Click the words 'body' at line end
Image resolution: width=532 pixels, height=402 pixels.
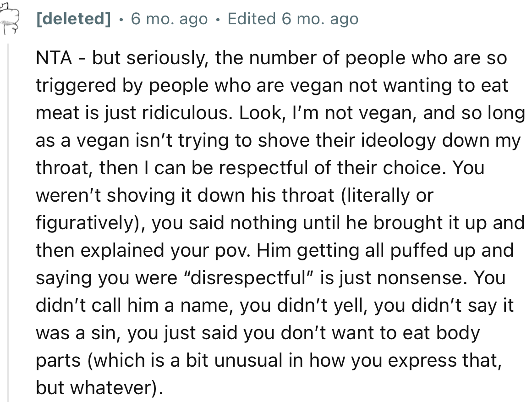point(458,333)
